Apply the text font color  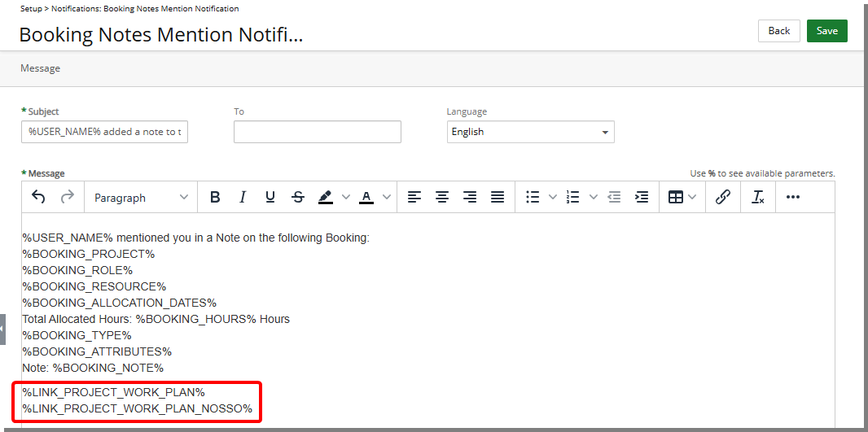coord(366,197)
